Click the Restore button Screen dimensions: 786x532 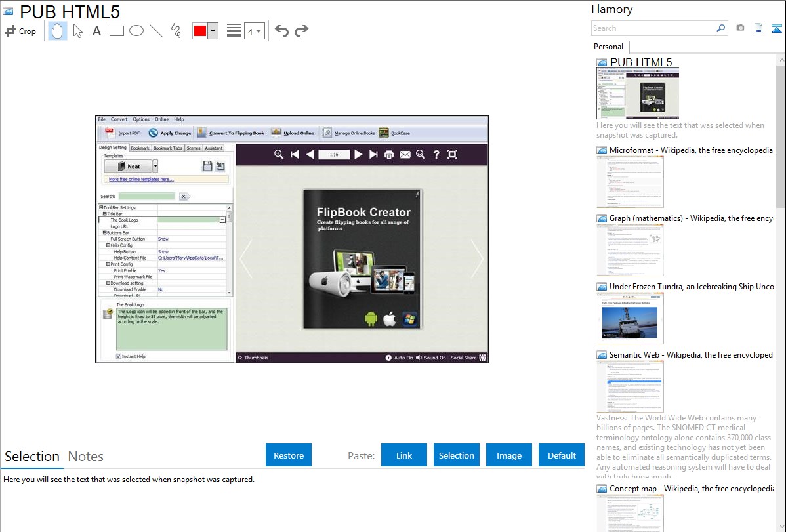tap(289, 455)
